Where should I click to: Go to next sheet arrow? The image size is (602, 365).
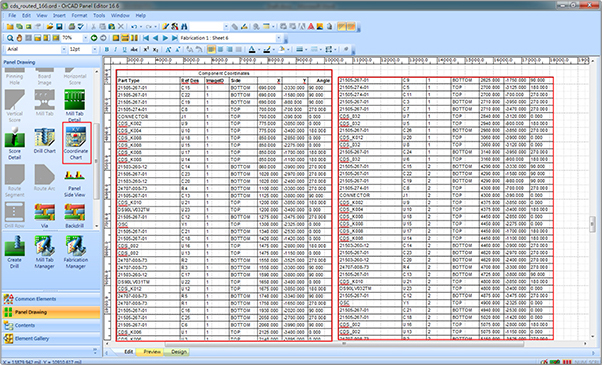(165, 38)
